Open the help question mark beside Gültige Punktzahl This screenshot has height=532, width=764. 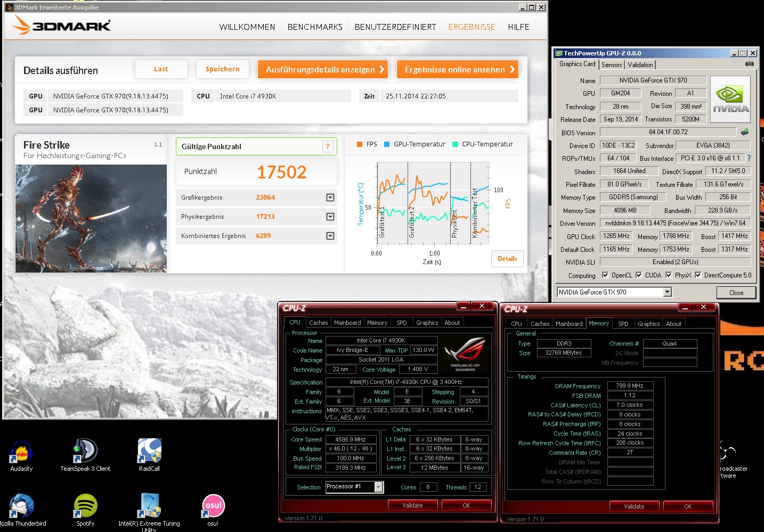tap(328, 146)
